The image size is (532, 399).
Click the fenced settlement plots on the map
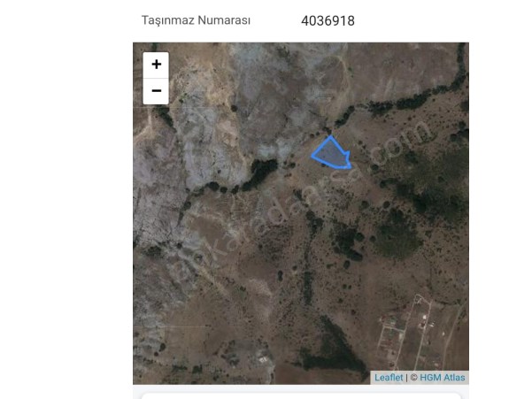(x=405, y=334)
